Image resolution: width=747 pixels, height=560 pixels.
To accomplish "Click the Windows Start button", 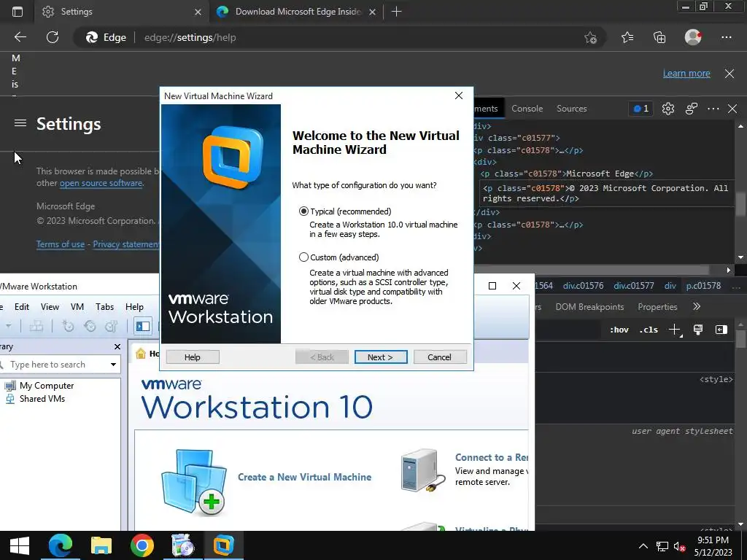I will pyautogui.click(x=20, y=545).
